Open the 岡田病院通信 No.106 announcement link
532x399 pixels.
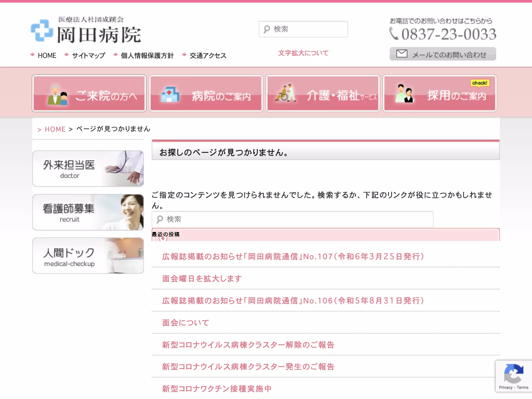(293, 301)
